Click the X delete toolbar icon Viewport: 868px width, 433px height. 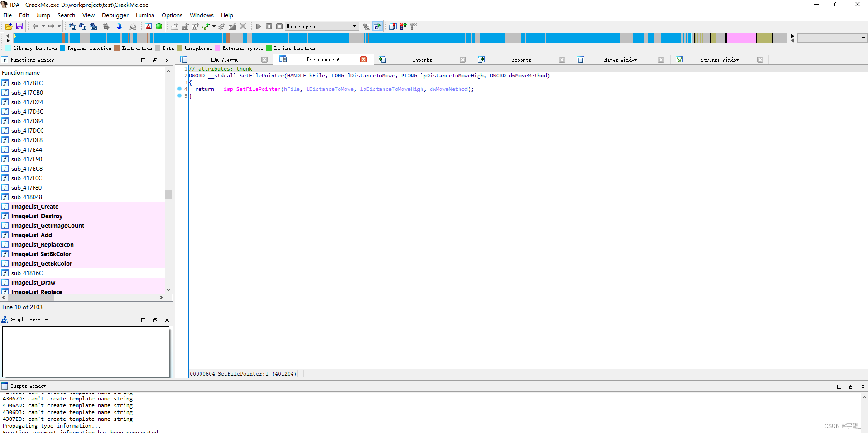[243, 26]
